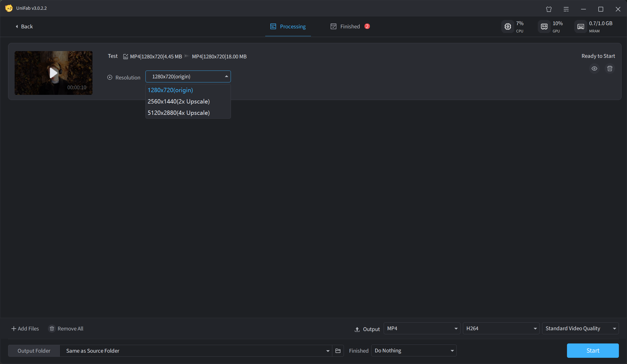The width and height of the screenshot is (627, 364).
Task: Play the Test video thumbnail
Action: point(54,73)
